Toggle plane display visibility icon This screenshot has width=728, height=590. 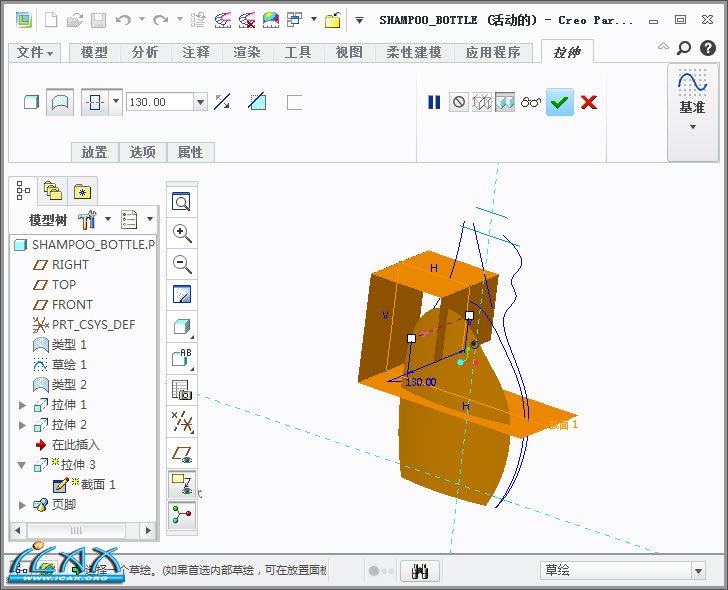[x=182, y=453]
